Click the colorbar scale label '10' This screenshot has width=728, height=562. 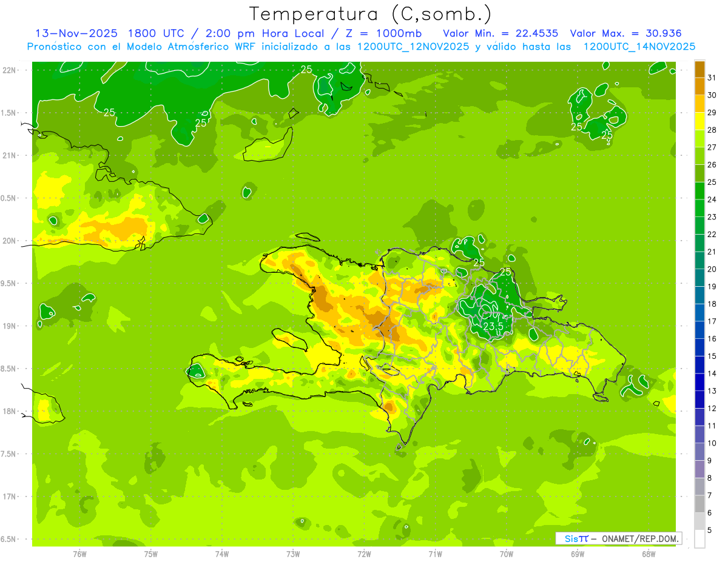point(712,443)
